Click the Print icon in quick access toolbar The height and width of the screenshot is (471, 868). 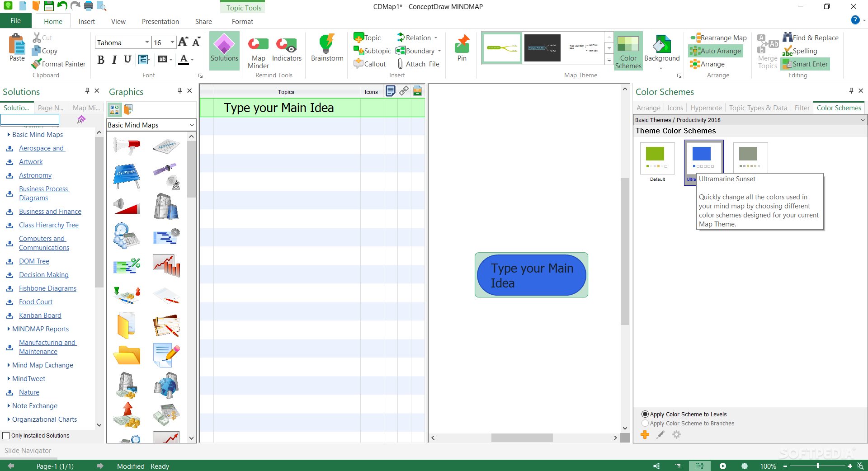point(89,6)
